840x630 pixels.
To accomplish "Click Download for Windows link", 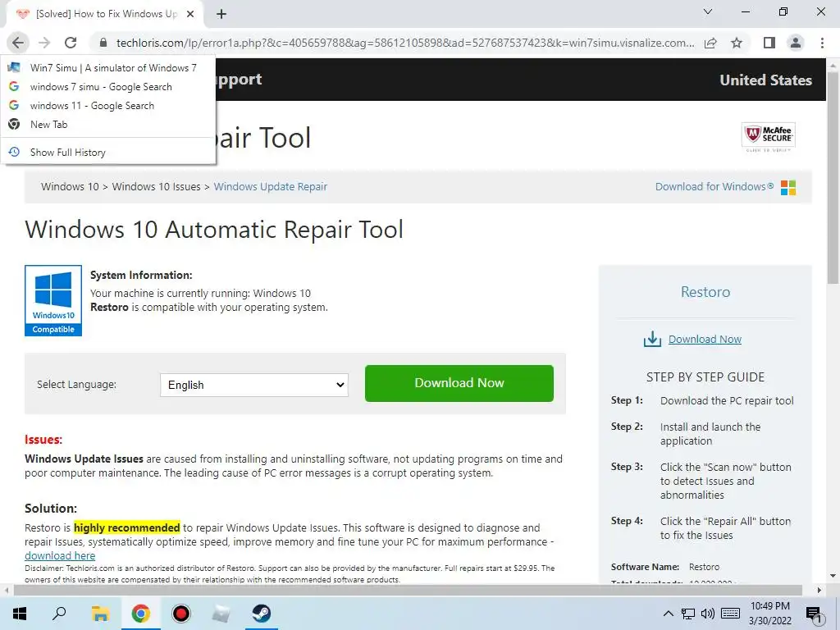I will [714, 186].
